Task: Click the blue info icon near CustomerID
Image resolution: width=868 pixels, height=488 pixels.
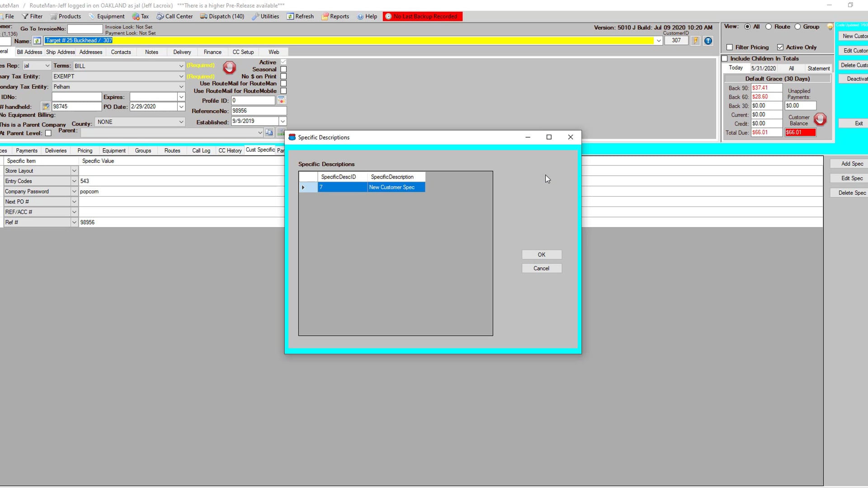Action: click(708, 41)
